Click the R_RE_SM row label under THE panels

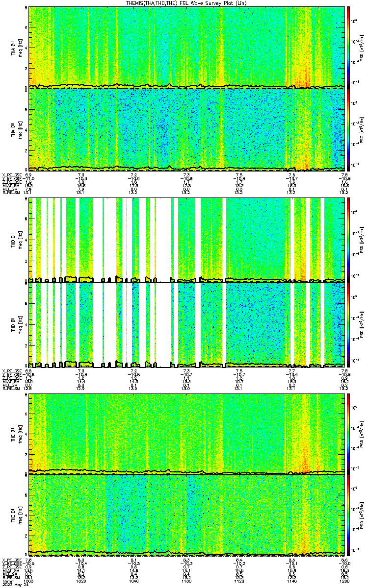pyautogui.click(x=10, y=577)
